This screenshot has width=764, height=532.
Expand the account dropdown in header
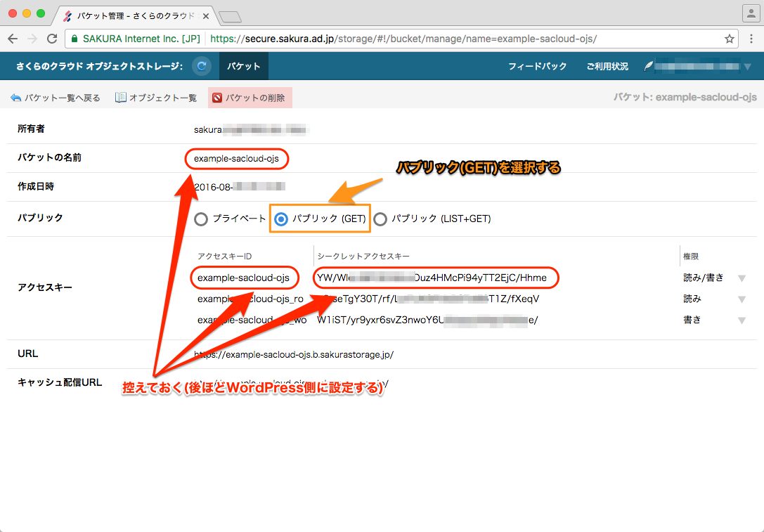coord(747,67)
